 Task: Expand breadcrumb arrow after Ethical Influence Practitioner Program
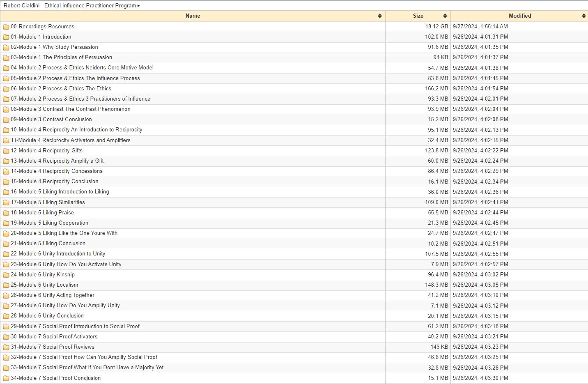[x=139, y=6]
